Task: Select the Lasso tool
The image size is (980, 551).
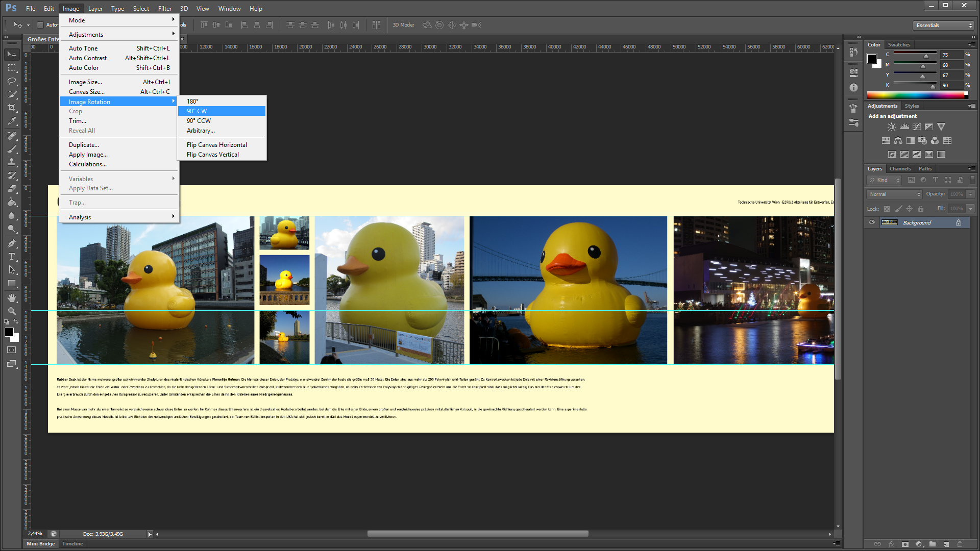Action: coord(12,81)
